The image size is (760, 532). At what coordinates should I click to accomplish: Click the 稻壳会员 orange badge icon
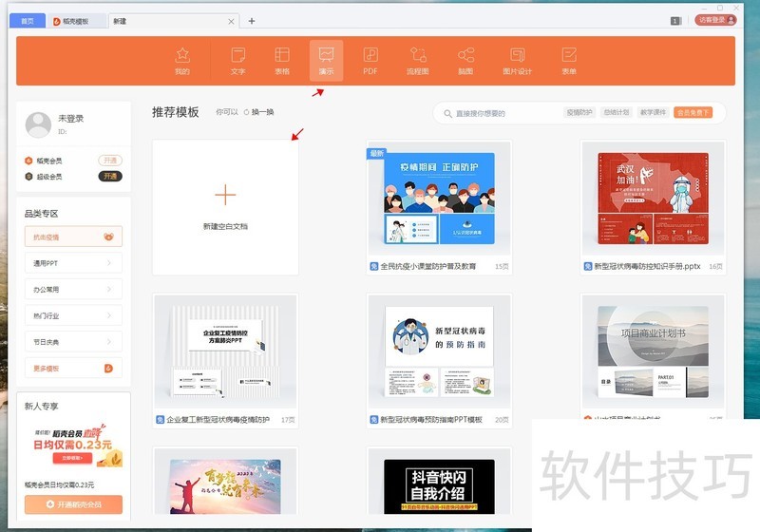point(28,161)
